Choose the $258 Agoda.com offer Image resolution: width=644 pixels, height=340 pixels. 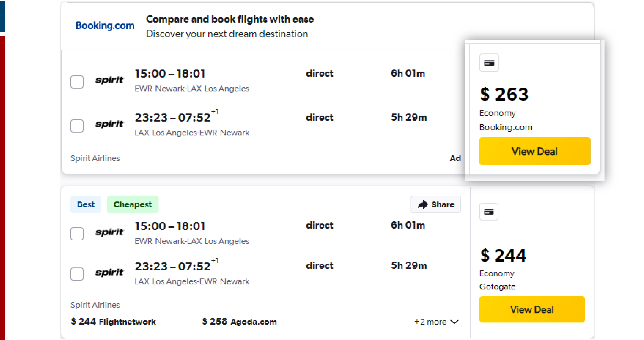coord(239,321)
